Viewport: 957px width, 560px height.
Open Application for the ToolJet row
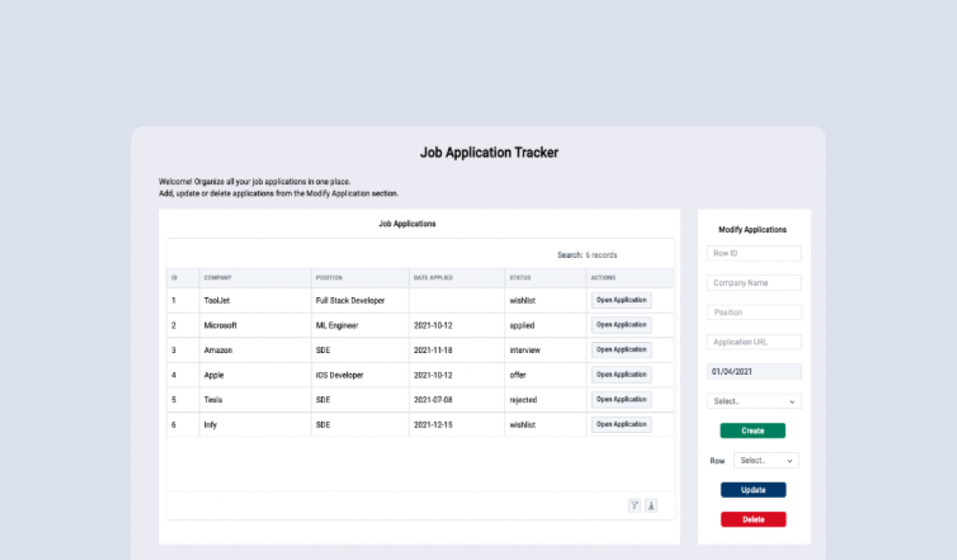coord(621,300)
